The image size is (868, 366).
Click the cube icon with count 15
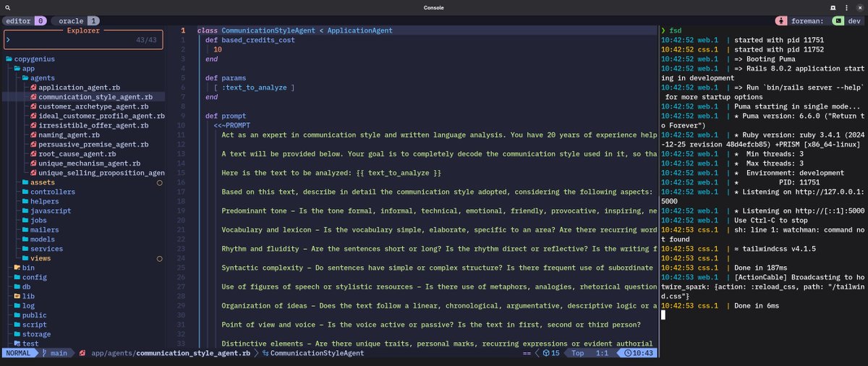point(546,353)
